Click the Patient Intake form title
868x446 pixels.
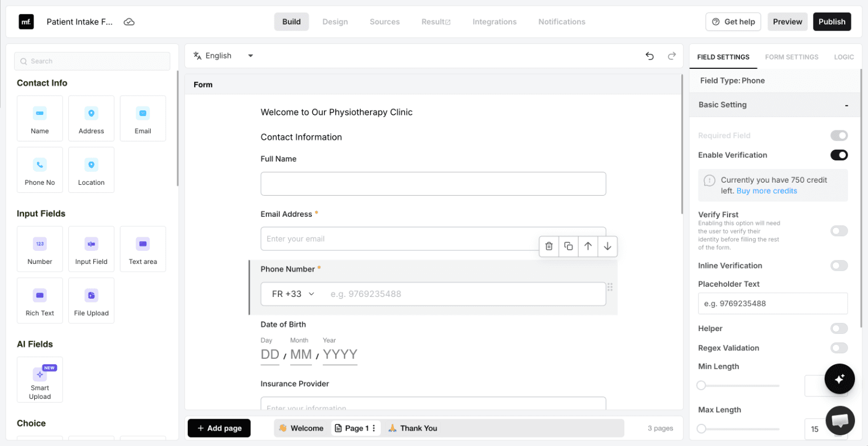coord(80,22)
